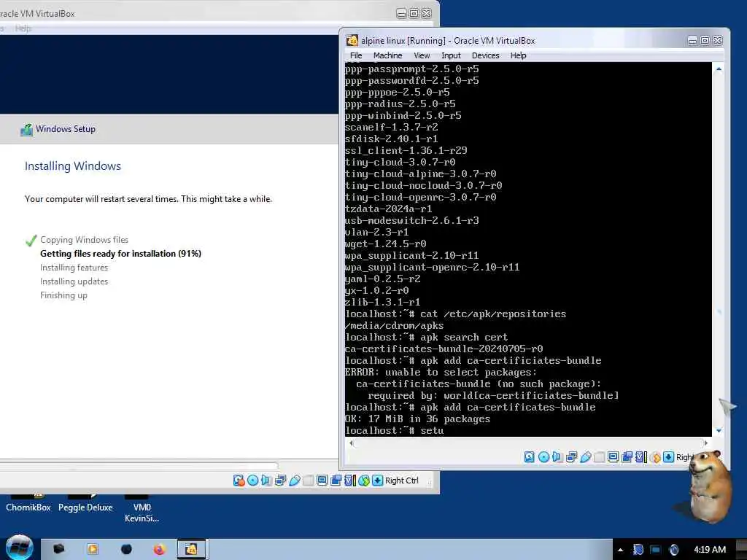This screenshot has height=560, width=747.
Task: Click the VirtualBox icon in alpine linux title bar
Action: click(352, 41)
